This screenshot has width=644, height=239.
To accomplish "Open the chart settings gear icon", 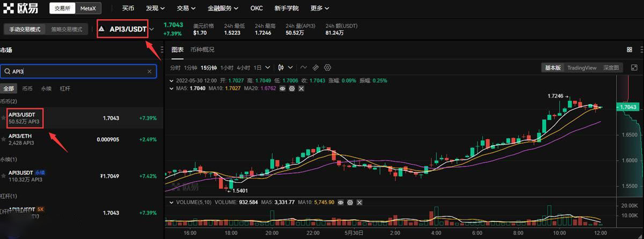I will pyautogui.click(x=328, y=68).
